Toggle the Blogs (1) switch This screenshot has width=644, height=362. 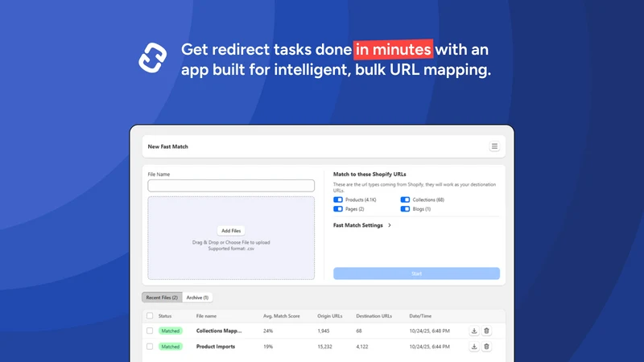point(405,209)
